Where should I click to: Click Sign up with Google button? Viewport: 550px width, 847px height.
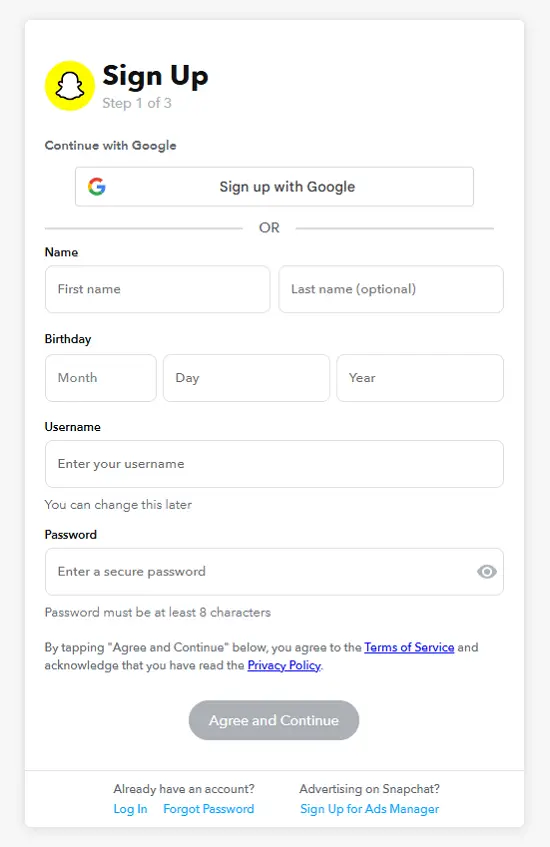click(x=274, y=186)
